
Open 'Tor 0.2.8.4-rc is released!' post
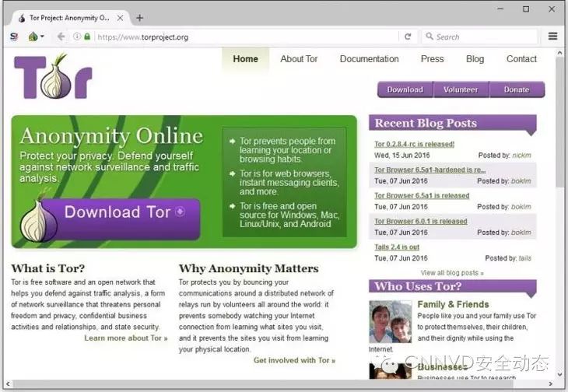click(x=415, y=144)
